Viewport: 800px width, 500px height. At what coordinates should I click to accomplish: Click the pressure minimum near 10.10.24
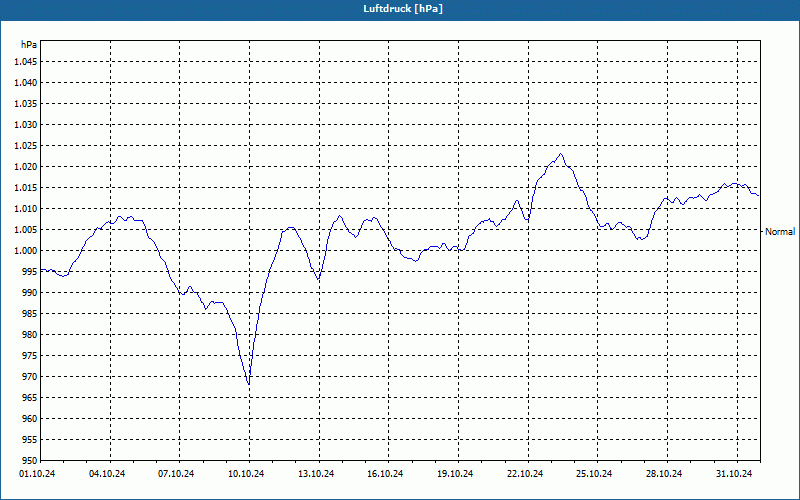pyautogui.click(x=248, y=384)
